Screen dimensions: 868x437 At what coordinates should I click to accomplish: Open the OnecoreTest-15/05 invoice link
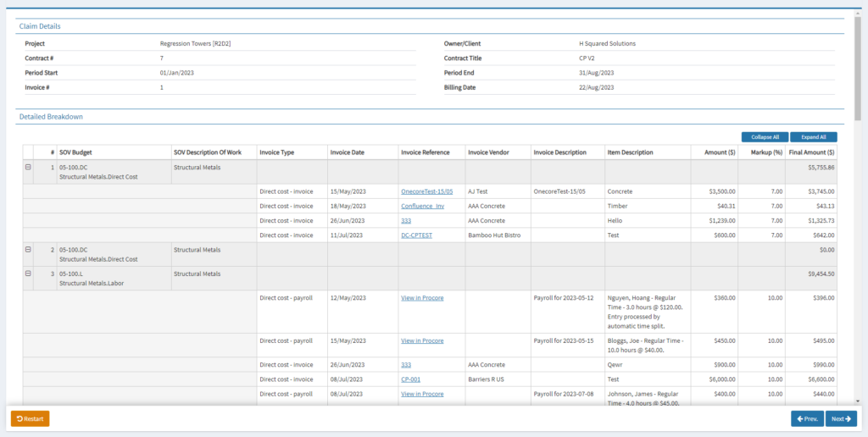click(x=426, y=191)
